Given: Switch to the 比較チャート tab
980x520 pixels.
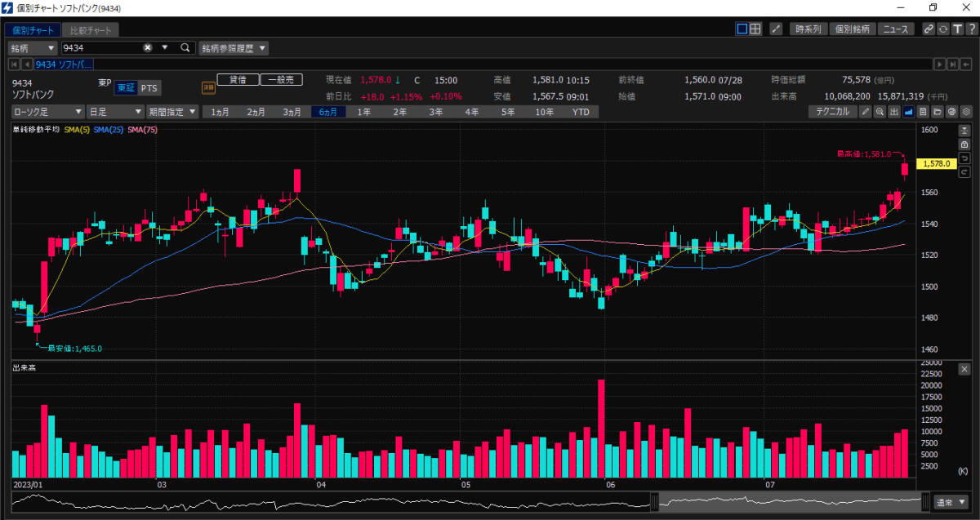Looking at the screenshot, I should coord(91,30).
